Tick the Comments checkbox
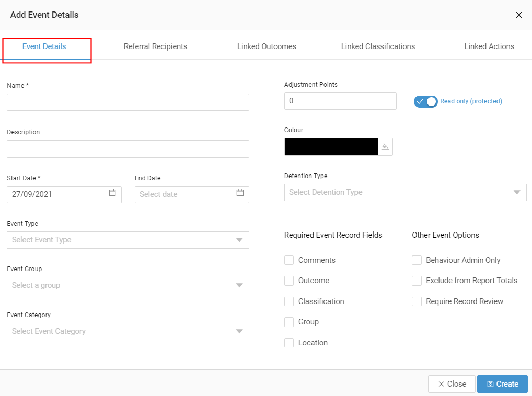This screenshot has height=396, width=532. 288,260
